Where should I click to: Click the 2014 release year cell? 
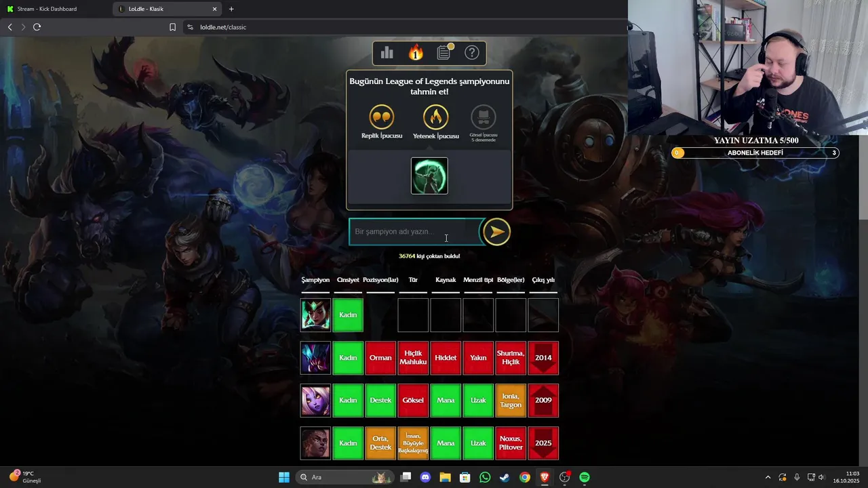point(543,358)
